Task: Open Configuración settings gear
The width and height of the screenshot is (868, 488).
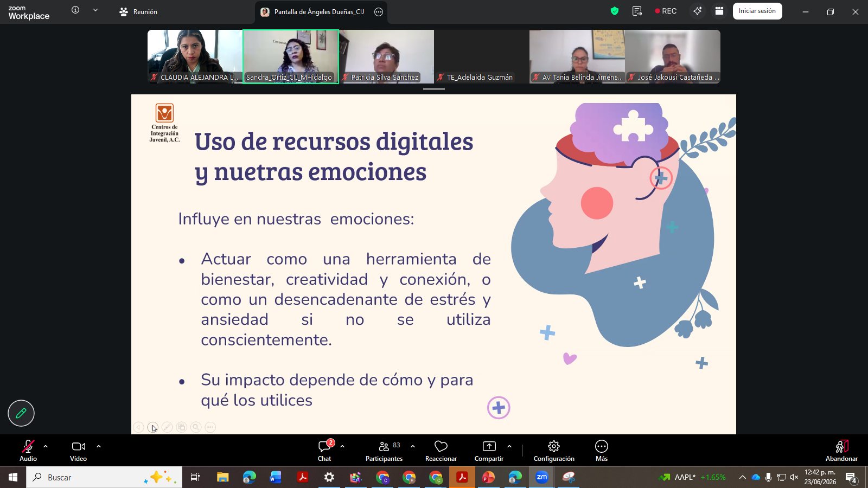Action: pyautogui.click(x=554, y=451)
